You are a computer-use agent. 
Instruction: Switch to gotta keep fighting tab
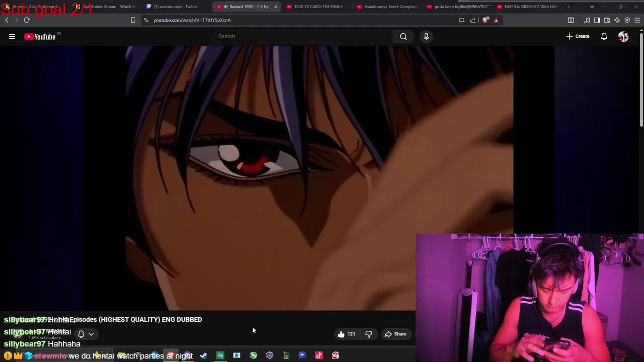pyautogui.click(x=456, y=7)
